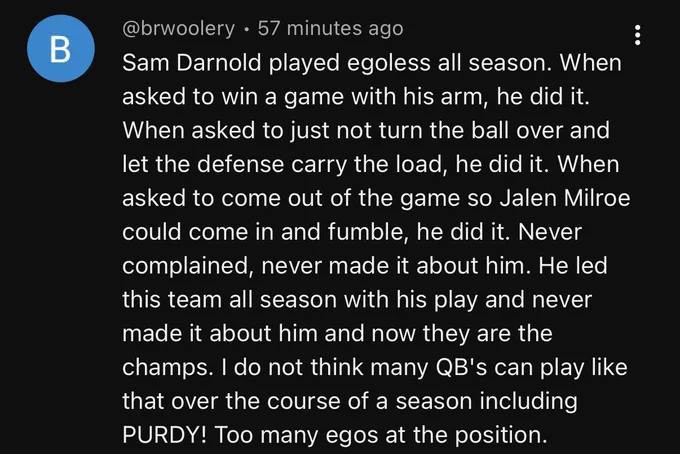Click the word complained in the comment

pos(186,266)
